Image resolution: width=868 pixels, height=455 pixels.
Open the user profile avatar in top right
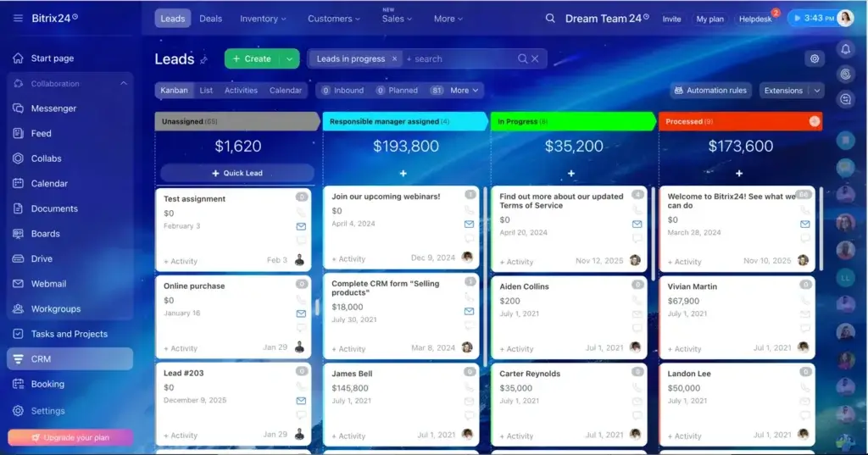[x=845, y=19]
